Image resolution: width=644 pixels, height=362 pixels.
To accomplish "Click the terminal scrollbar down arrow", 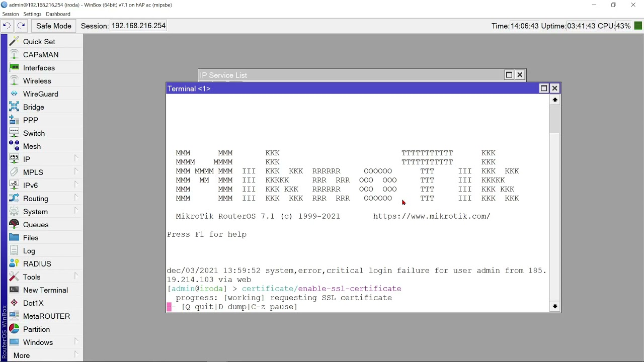I will (x=555, y=306).
